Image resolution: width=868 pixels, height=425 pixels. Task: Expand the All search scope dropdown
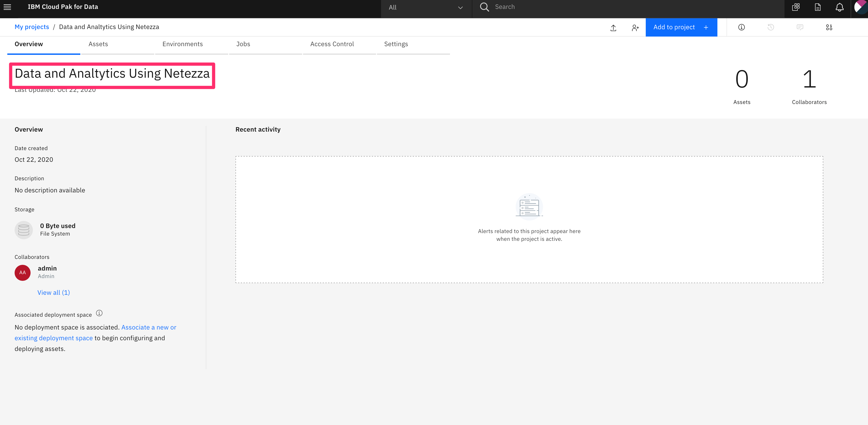tap(426, 7)
